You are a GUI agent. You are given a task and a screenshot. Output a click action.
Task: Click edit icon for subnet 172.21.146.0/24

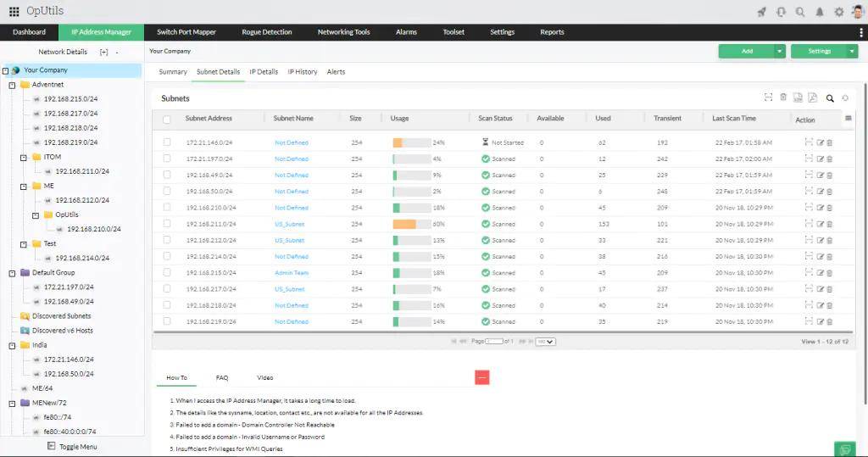coord(820,142)
